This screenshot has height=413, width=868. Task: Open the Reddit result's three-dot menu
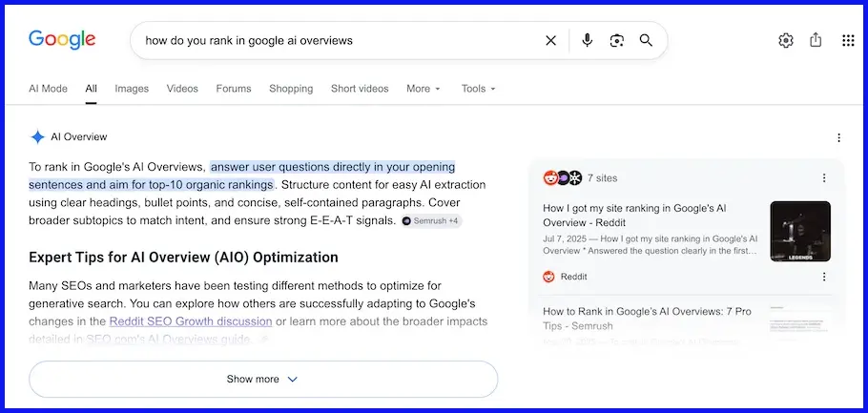click(x=824, y=277)
